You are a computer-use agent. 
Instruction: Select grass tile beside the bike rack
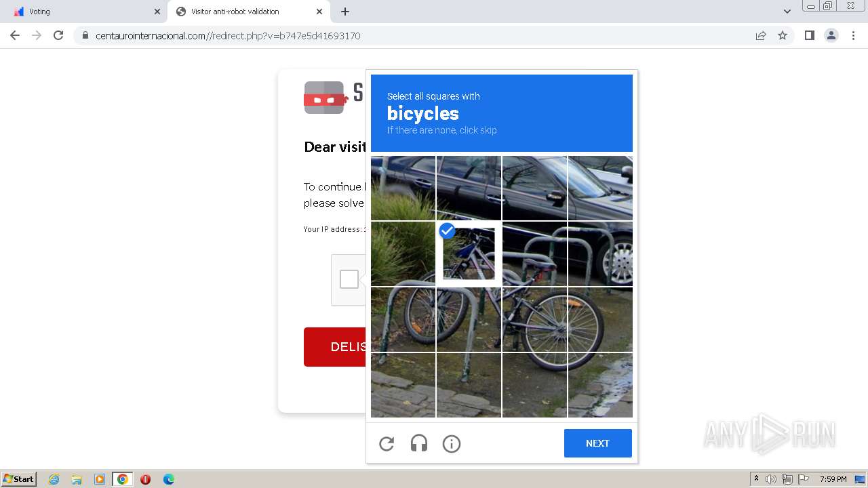tap(403, 254)
